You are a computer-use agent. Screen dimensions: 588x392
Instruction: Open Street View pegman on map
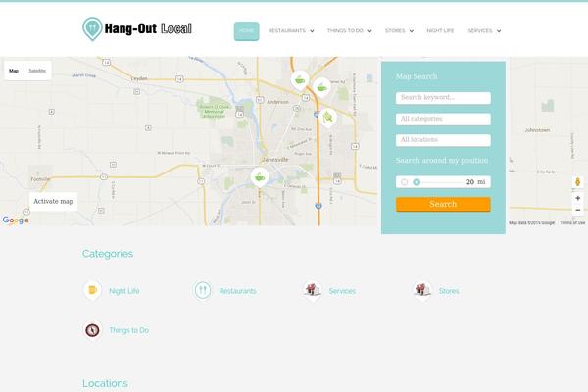(578, 182)
